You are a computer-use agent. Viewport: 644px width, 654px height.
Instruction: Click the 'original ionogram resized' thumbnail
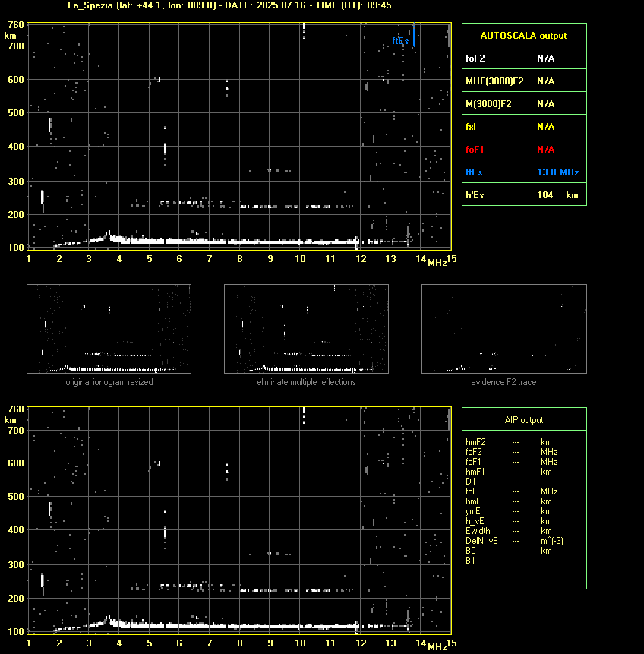109,329
